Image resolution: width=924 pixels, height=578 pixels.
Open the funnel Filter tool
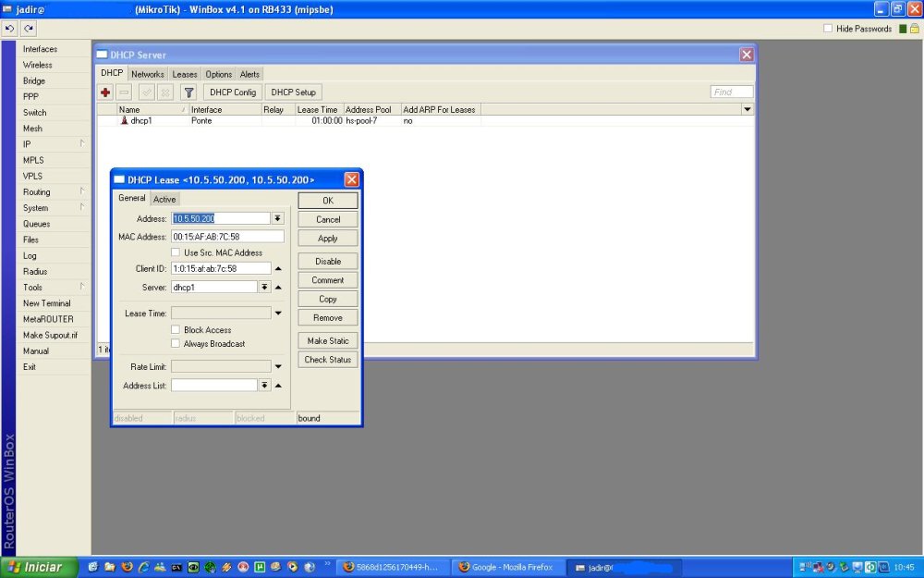click(188, 92)
